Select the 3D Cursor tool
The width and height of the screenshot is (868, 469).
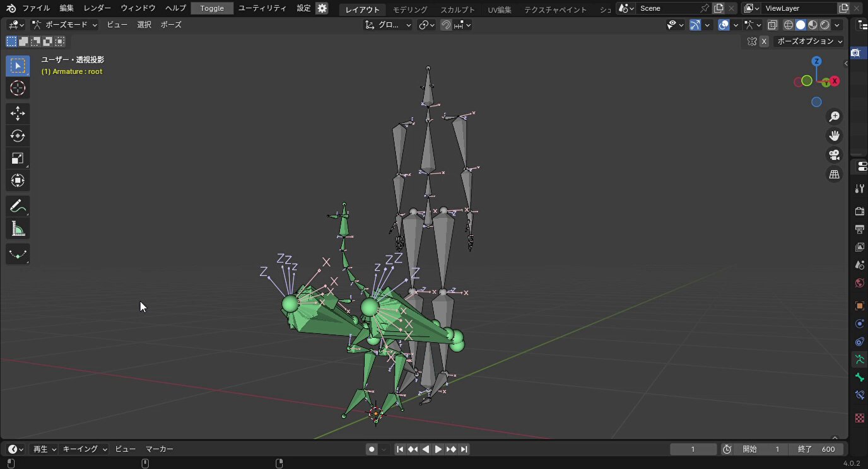click(18, 88)
